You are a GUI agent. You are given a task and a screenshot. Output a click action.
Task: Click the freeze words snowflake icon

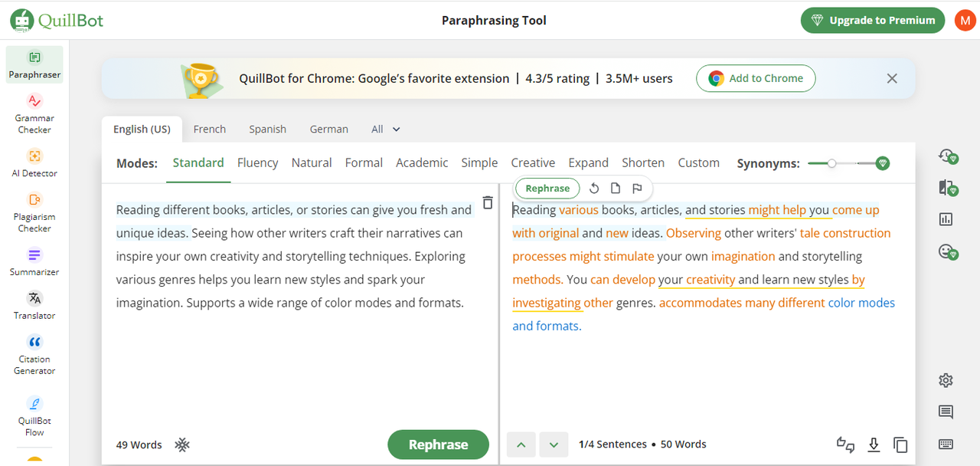(x=181, y=445)
